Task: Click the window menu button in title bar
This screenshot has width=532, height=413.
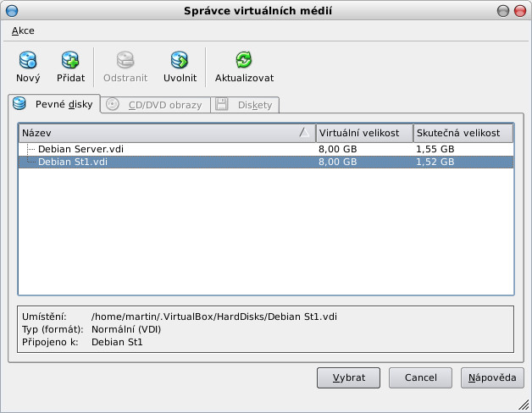Action: 13,10
